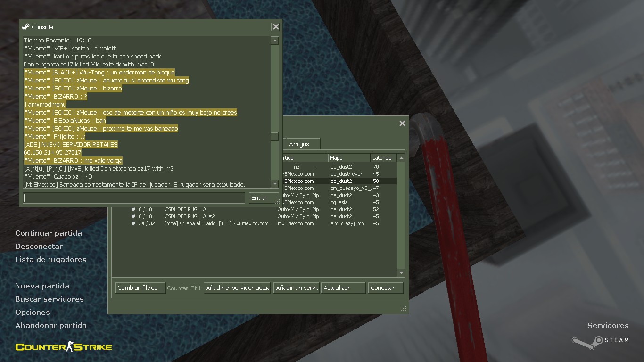The width and height of the screenshot is (644, 362).
Task: Click the shield icon beside Atrapa al Traidor server
Action: (x=133, y=223)
